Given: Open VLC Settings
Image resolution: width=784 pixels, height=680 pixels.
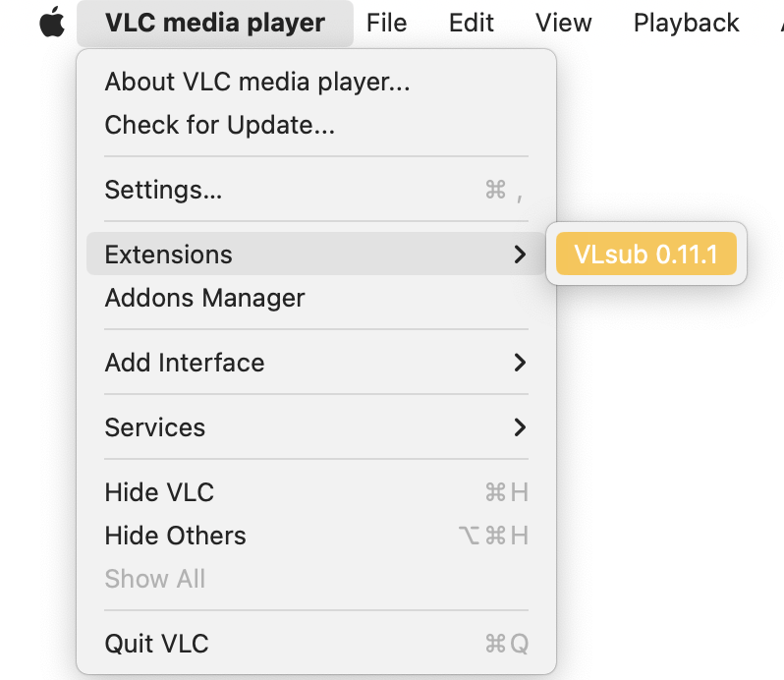Looking at the screenshot, I should tap(163, 190).
